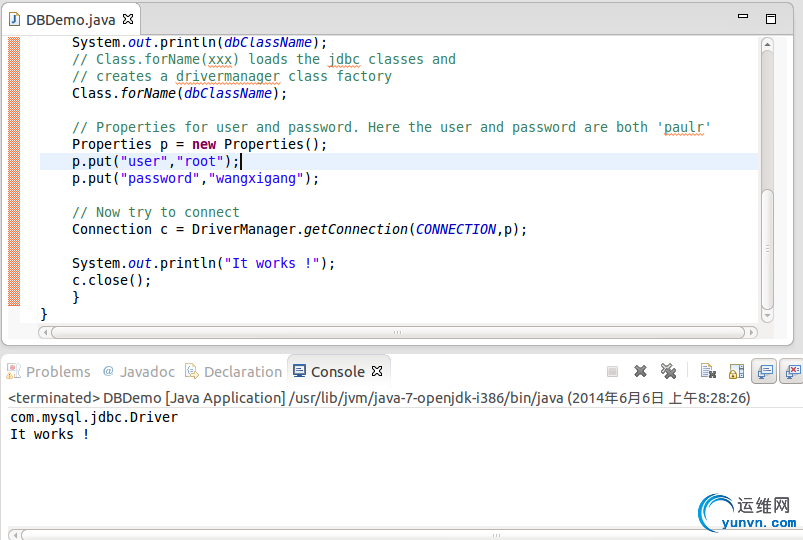The width and height of the screenshot is (803, 540).
Task: Place cursor on Class.forName(dbClassName) line
Action: [179, 93]
